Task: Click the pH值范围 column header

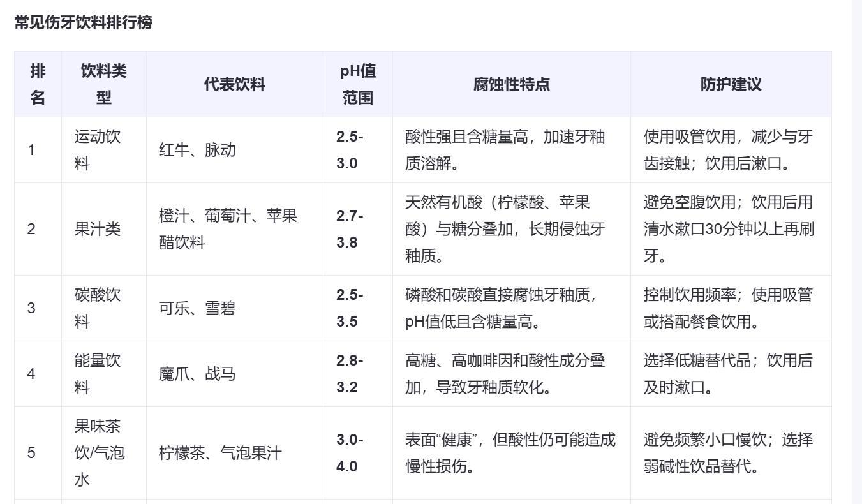Action: (x=357, y=84)
